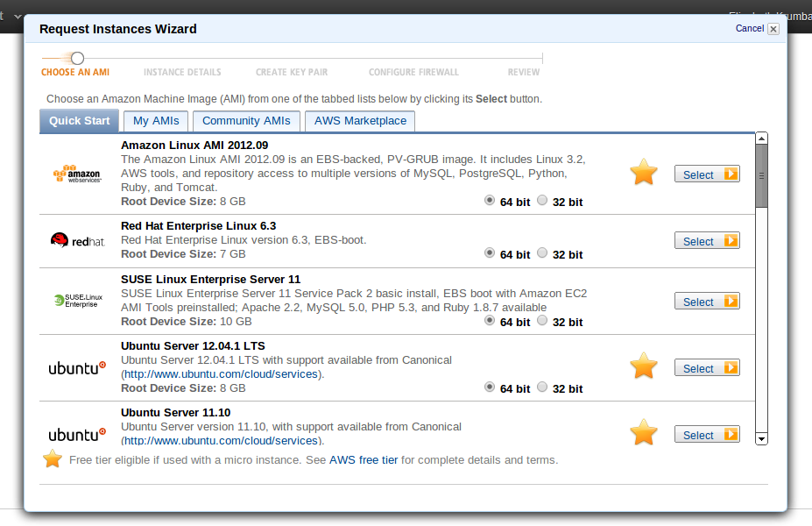Switch to the Quick Start tab
The image size is (812, 526).
79,121
